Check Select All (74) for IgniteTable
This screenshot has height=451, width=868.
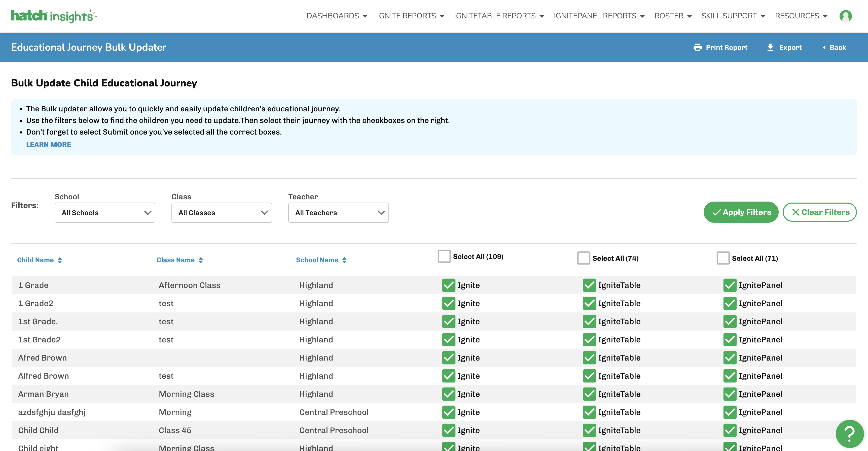pos(584,258)
